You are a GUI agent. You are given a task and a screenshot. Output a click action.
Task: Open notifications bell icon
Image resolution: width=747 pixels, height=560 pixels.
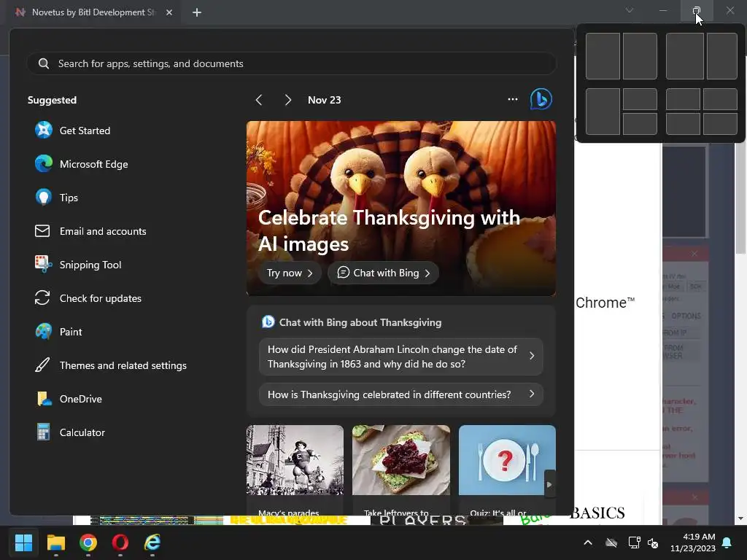click(x=727, y=542)
